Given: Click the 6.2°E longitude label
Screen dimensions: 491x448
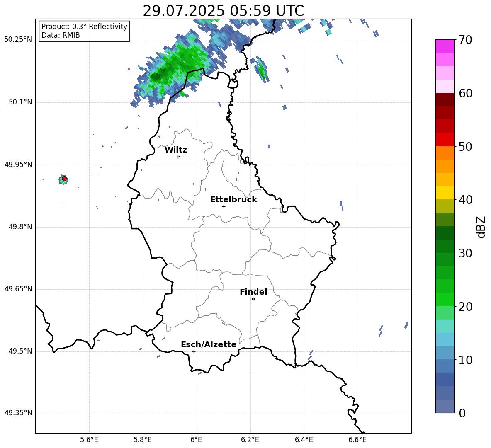Looking at the screenshot, I should 250,440.
